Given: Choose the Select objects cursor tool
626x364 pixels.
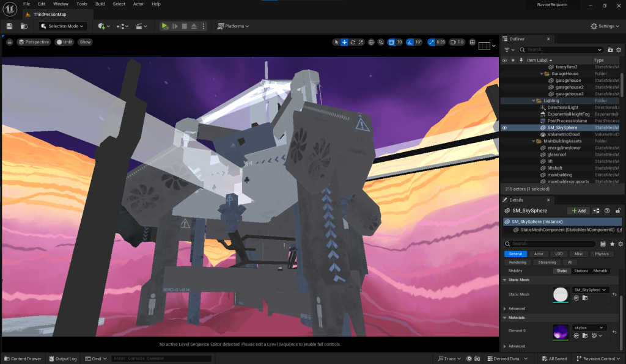Looking at the screenshot, I should tap(336, 42).
